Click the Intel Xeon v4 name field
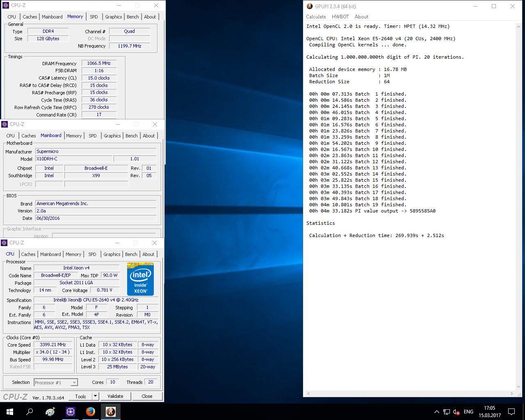 point(76,268)
